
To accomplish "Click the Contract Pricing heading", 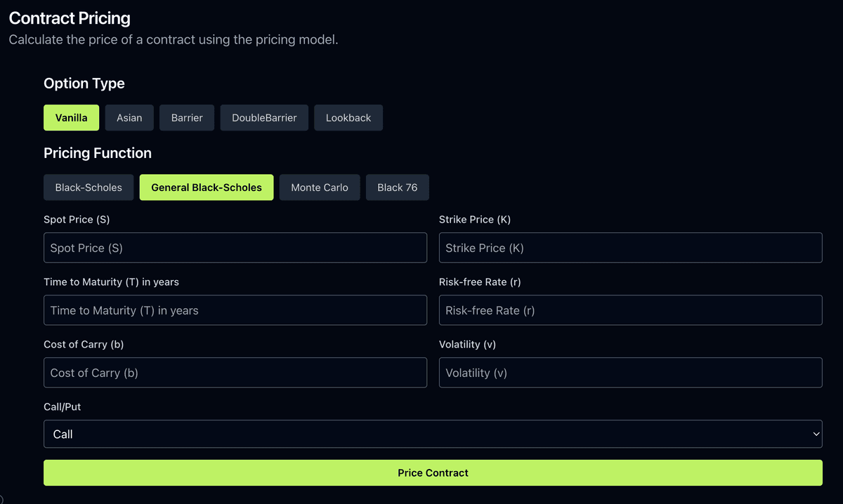I will (69, 18).
